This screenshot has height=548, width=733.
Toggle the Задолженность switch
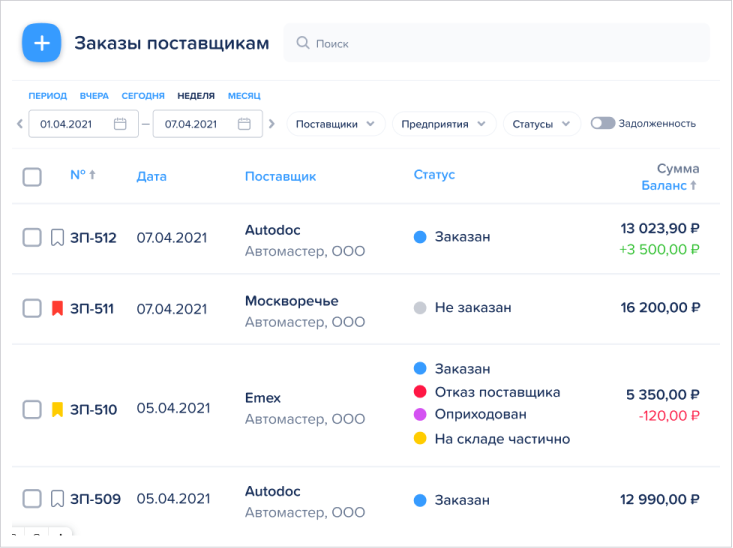[x=602, y=124]
